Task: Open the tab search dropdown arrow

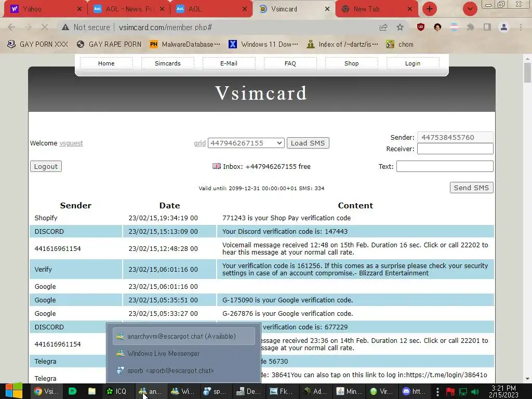Action: (470, 9)
